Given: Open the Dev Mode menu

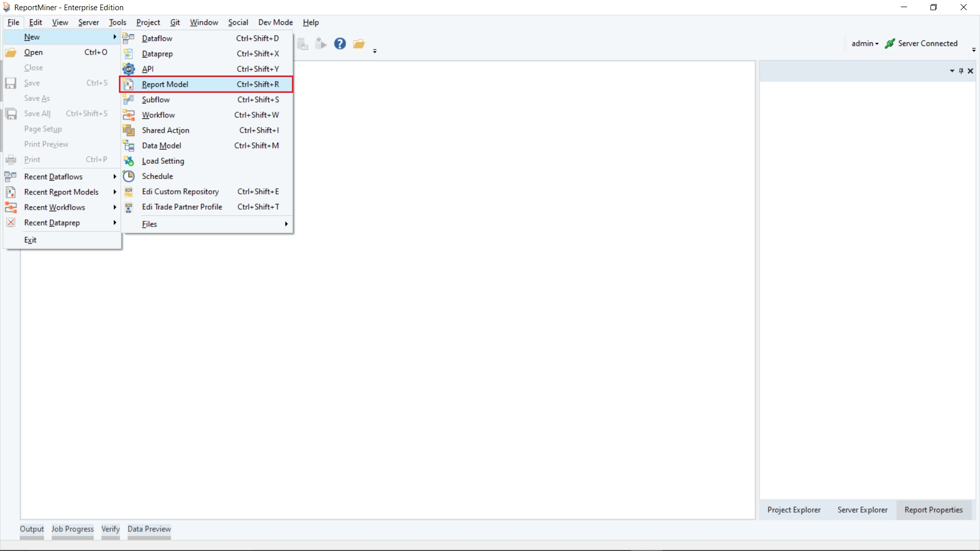Looking at the screenshot, I should [275, 22].
